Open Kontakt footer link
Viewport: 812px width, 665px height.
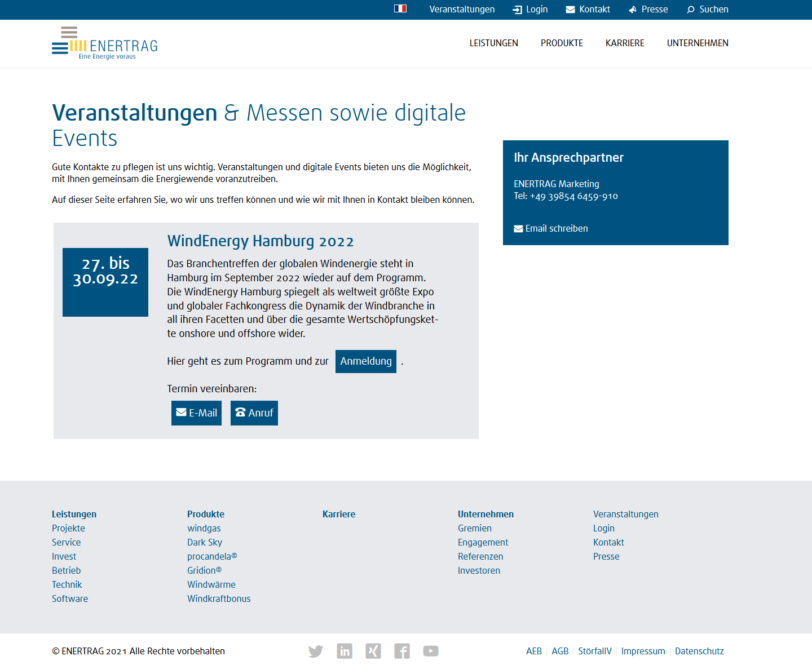pos(608,542)
